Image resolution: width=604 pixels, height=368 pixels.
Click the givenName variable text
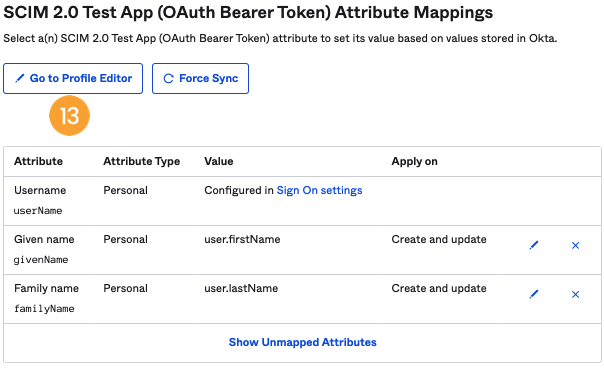[41, 260]
